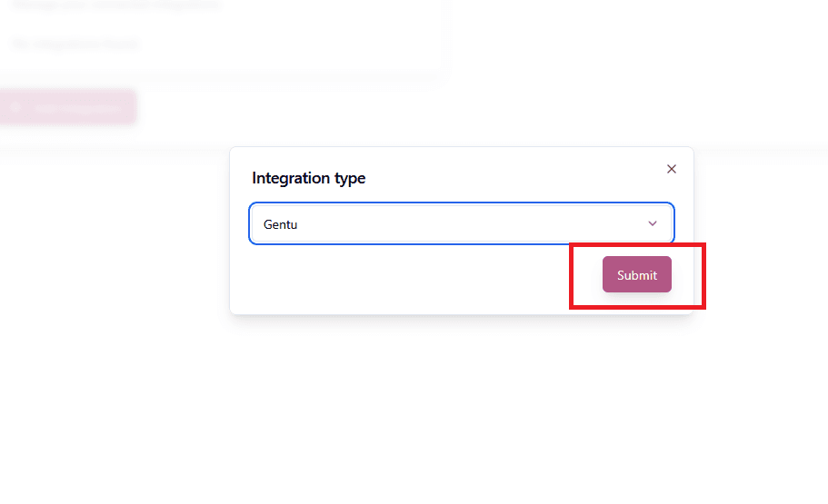Select the Gentu combo box

tap(462, 223)
